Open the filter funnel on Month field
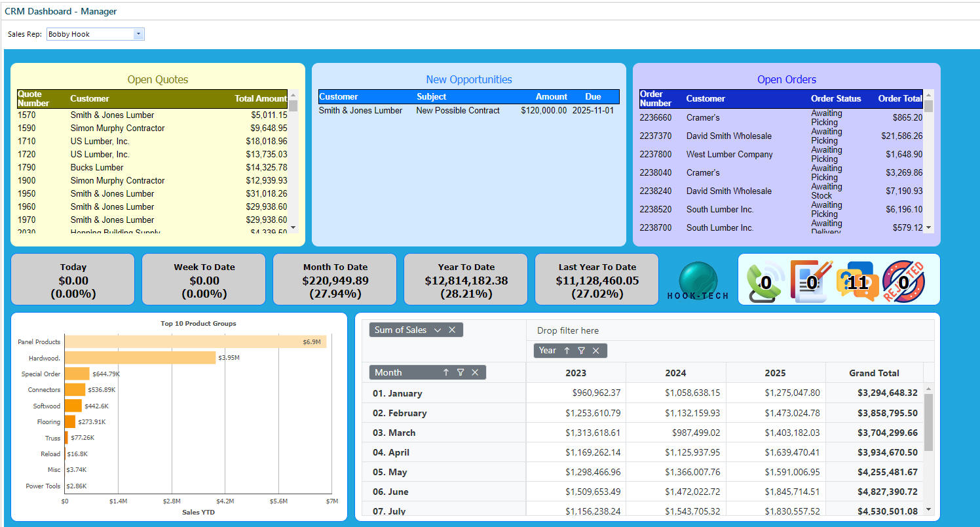Image resolution: width=980 pixels, height=527 pixels. click(x=461, y=372)
